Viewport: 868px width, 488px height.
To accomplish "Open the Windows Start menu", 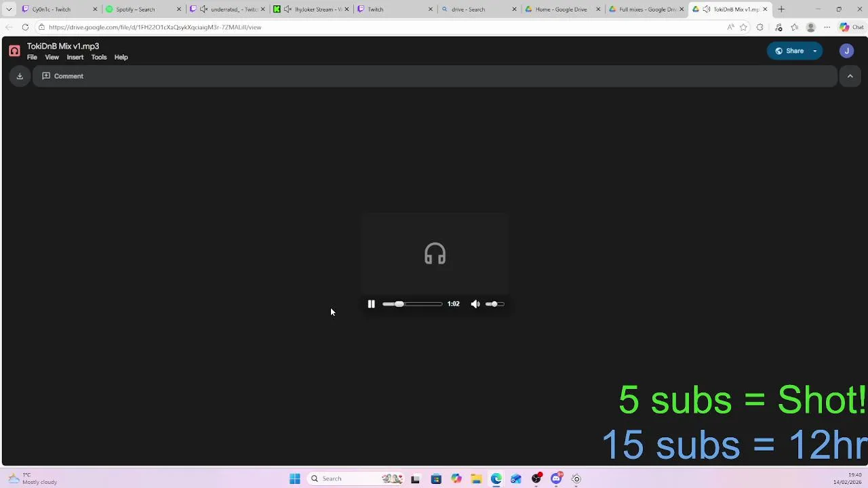I will click(x=295, y=479).
